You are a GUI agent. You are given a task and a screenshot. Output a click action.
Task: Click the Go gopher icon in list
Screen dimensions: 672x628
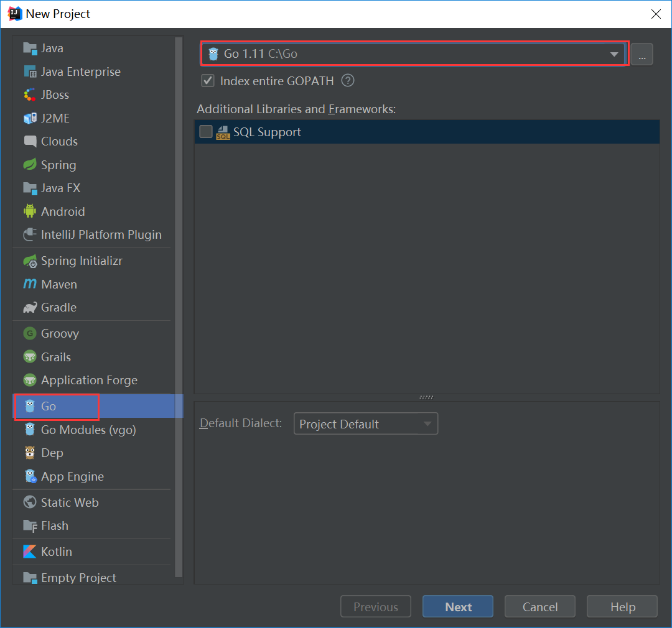click(30, 406)
